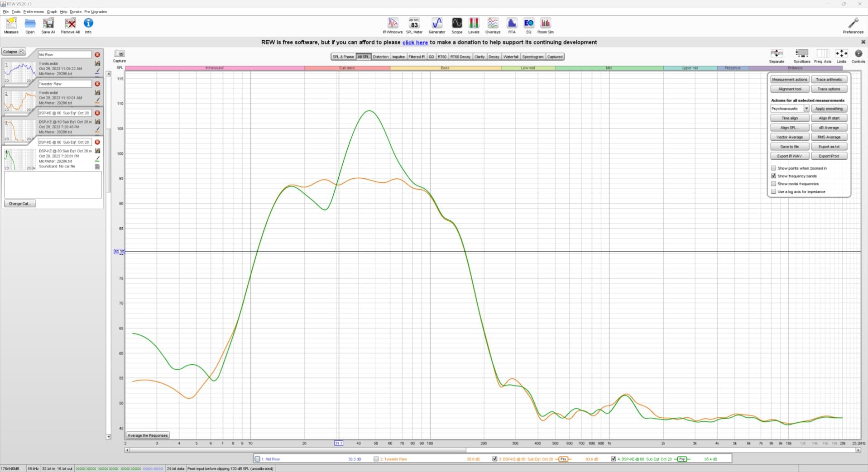Click Apply smoothing button

829,109
